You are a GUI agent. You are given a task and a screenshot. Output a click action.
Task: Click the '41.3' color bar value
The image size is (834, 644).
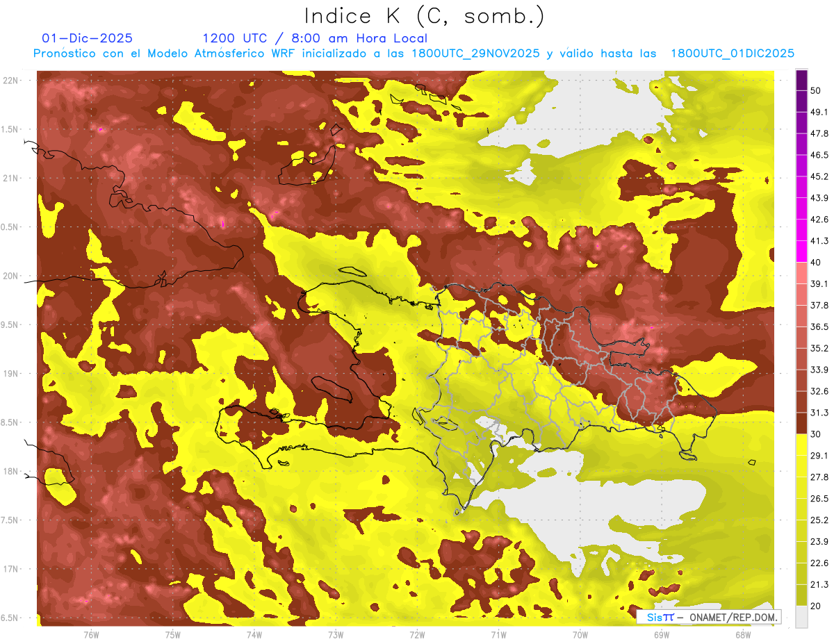pyautogui.click(x=819, y=241)
